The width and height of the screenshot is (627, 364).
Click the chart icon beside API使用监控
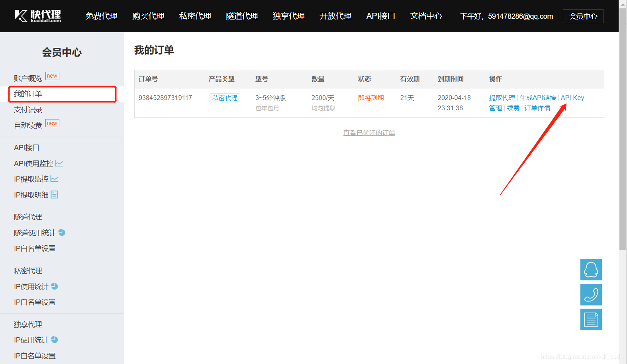coord(59,163)
